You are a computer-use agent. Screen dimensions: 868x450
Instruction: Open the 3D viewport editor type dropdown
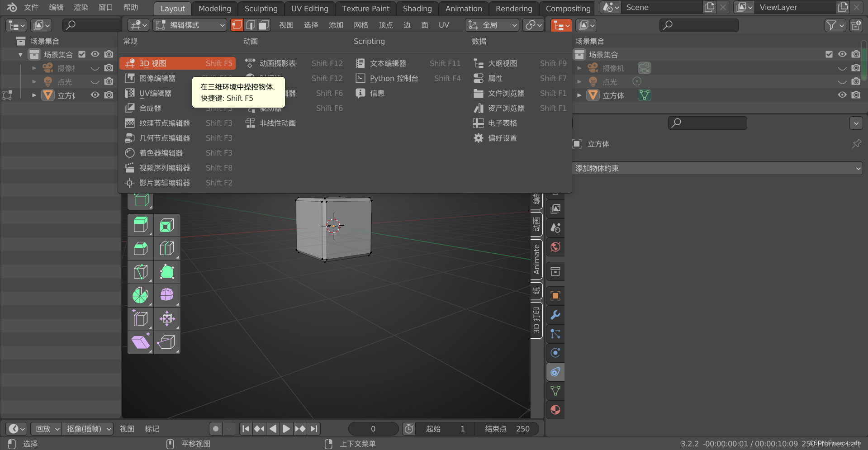pyautogui.click(x=138, y=25)
